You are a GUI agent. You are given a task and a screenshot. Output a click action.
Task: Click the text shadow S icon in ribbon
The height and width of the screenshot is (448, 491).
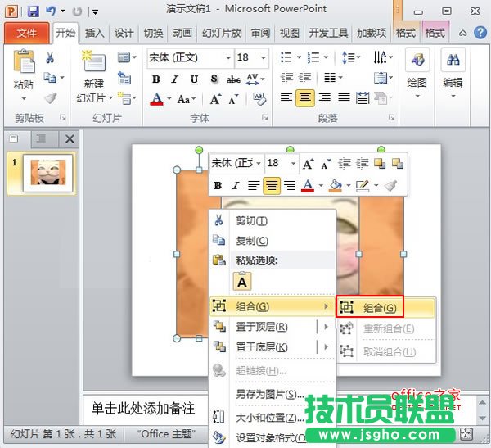tap(214, 79)
